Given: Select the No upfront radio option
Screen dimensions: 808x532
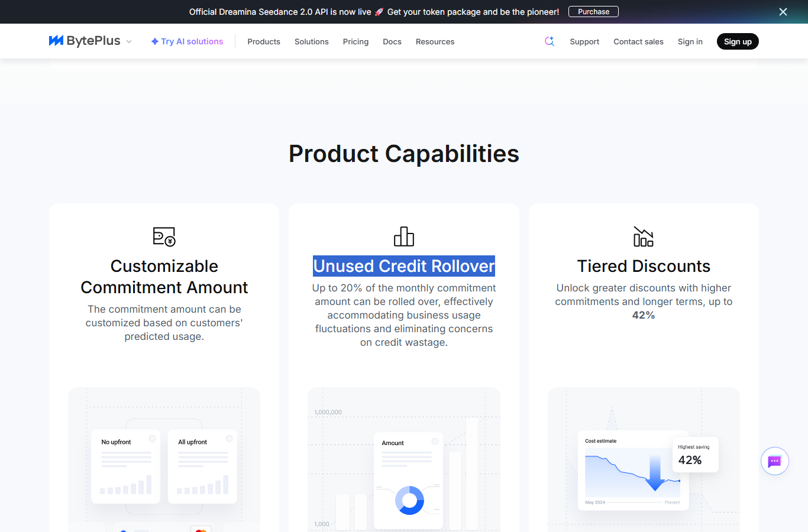Looking at the screenshot, I should (152, 439).
